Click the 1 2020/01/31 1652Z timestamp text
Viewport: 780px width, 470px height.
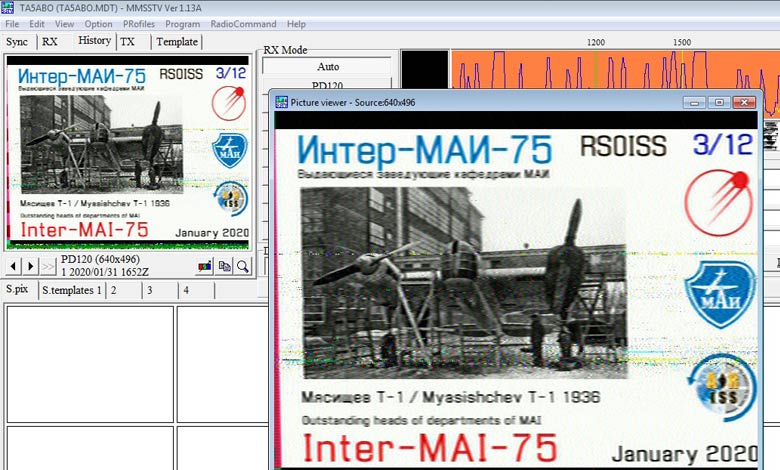coord(105,272)
